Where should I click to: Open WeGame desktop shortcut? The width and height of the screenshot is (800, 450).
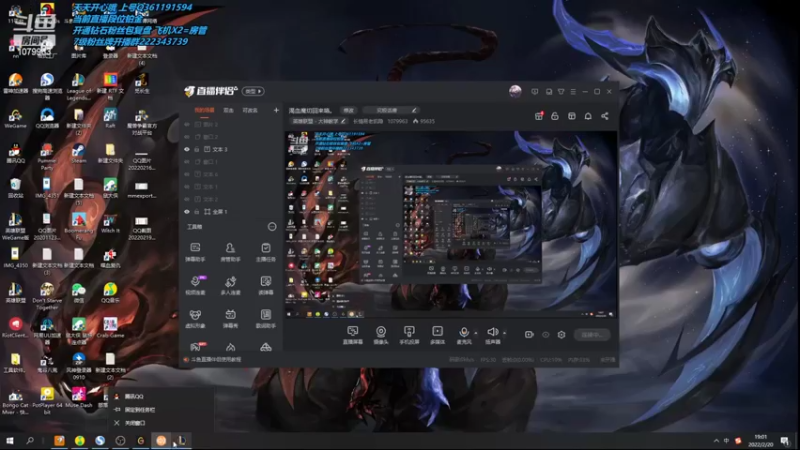pyautogui.click(x=15, y=118)
